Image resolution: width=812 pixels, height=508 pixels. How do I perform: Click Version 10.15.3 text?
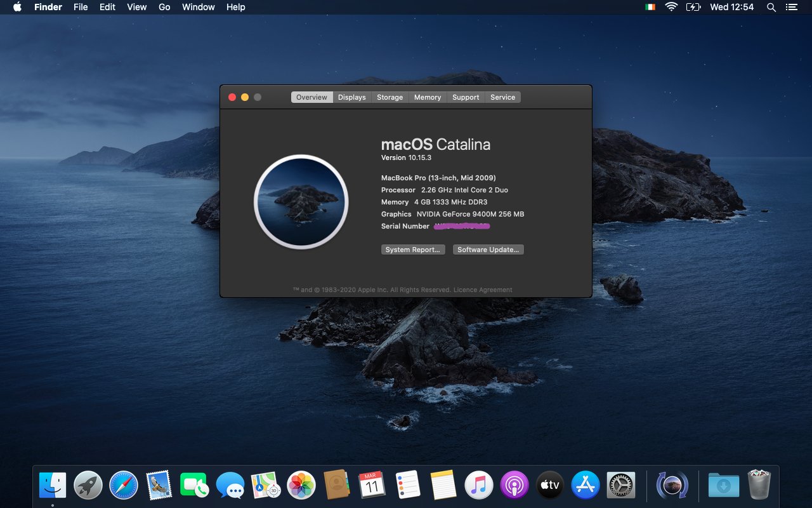point(406,157)
